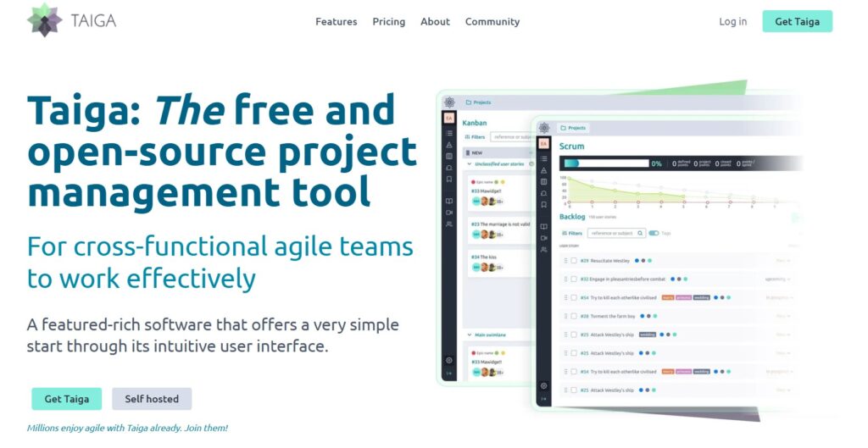The image size is (868, 448).
Task: Check the box for #28 Torment the farm boy
Action: coord(574,317)
